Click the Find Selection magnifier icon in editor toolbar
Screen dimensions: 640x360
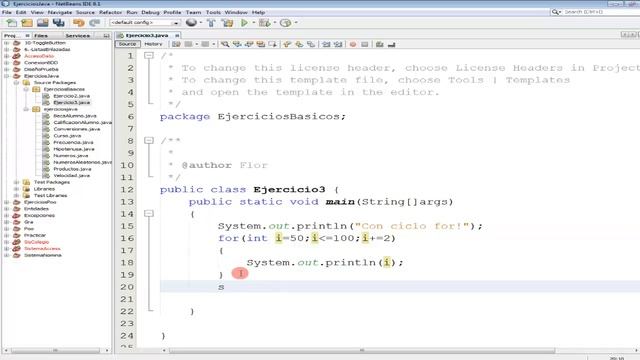pyautogui.click(x=225, y=44)
